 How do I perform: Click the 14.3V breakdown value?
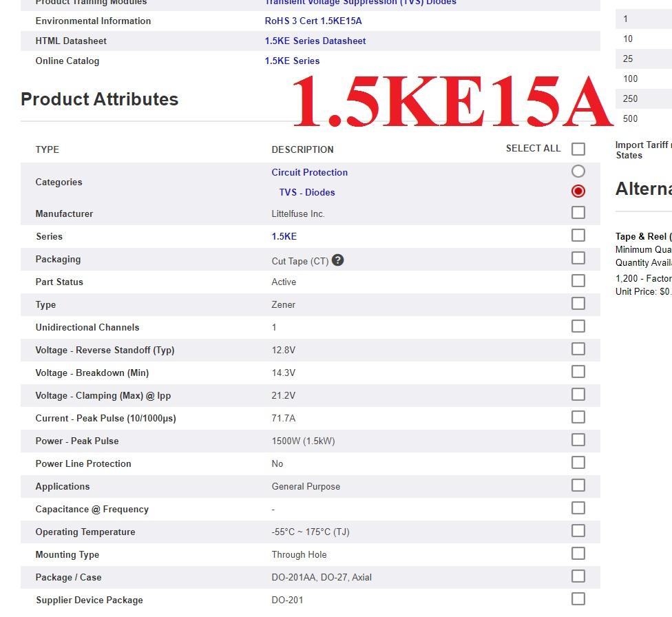pos(283,373)
